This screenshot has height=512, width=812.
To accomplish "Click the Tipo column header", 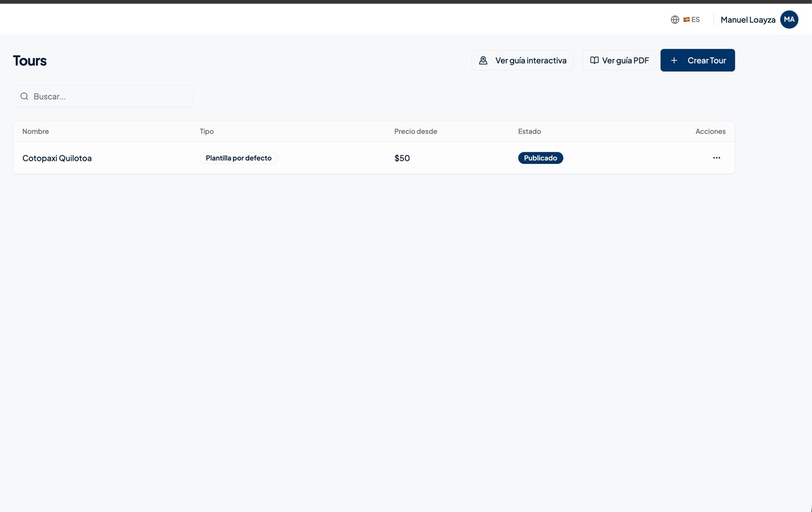I will [x=207, y=131].
